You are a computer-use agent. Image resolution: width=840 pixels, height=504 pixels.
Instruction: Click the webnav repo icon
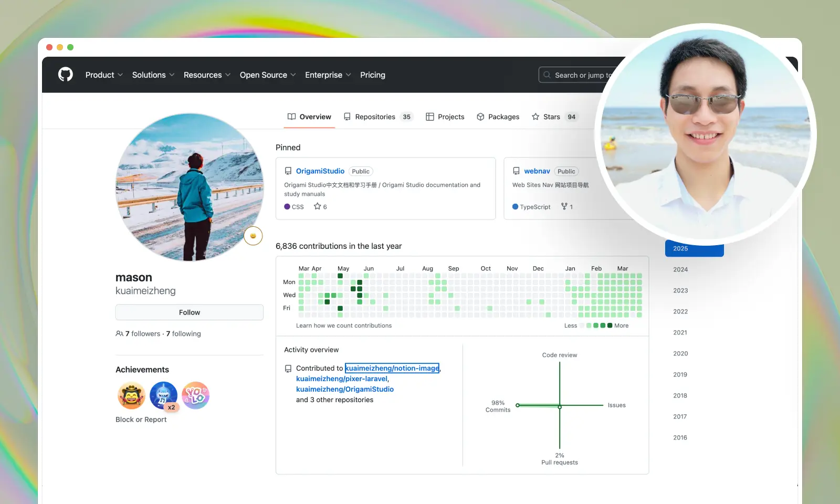click(516, 171)
